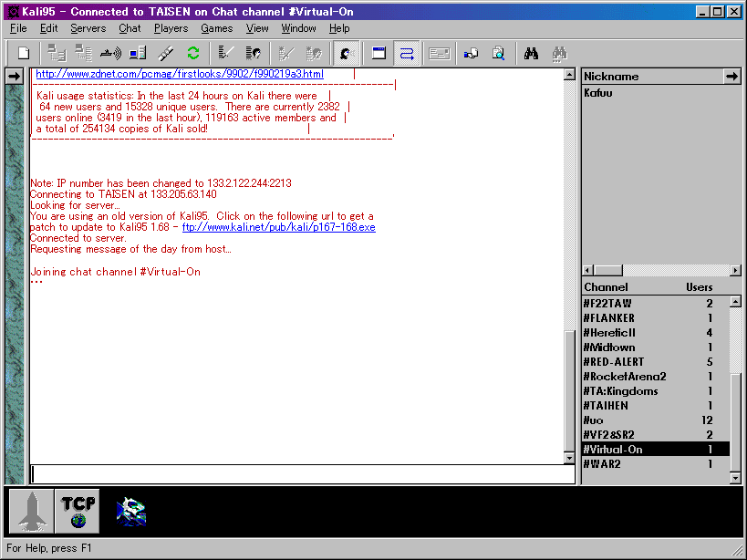
Task: Select the #TAIHEN channel
Action: click(x=656, y=406)
